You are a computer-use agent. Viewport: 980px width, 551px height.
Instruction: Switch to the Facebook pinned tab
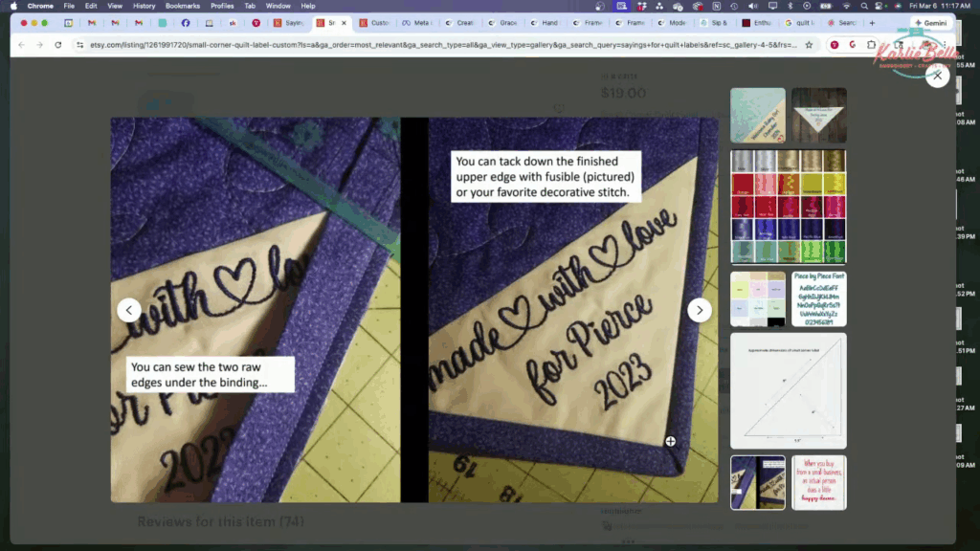[186, 23]
